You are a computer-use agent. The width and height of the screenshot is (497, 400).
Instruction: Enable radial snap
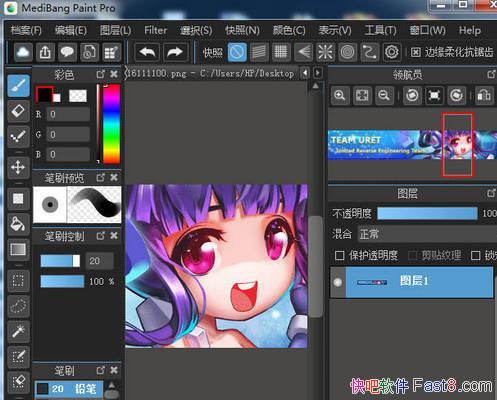pos(325,52)
